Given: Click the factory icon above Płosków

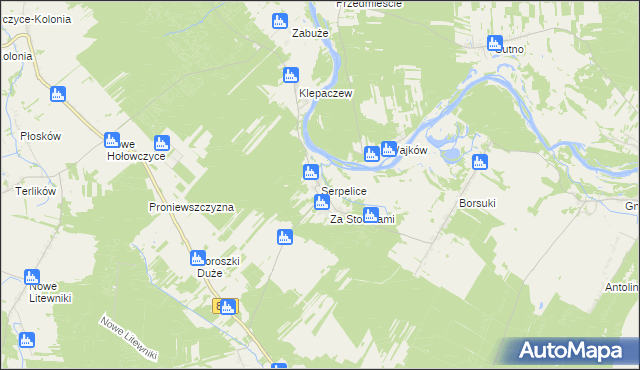Looking at the screenshot, I should [x=58, y=94].
